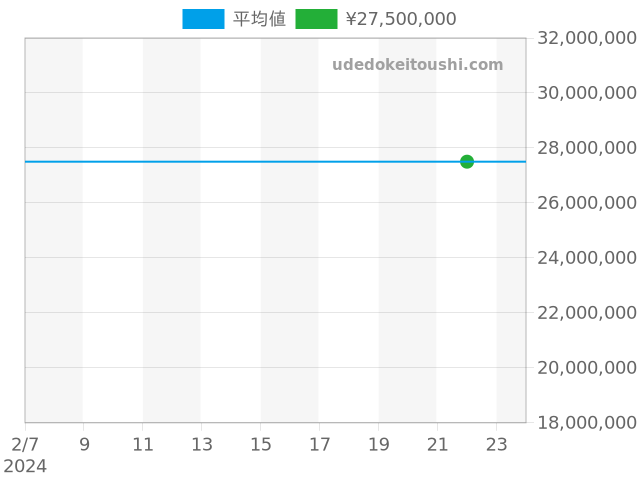Click the 30,000,000 y-axis label
640x480 pixels.
coord(586,93)
